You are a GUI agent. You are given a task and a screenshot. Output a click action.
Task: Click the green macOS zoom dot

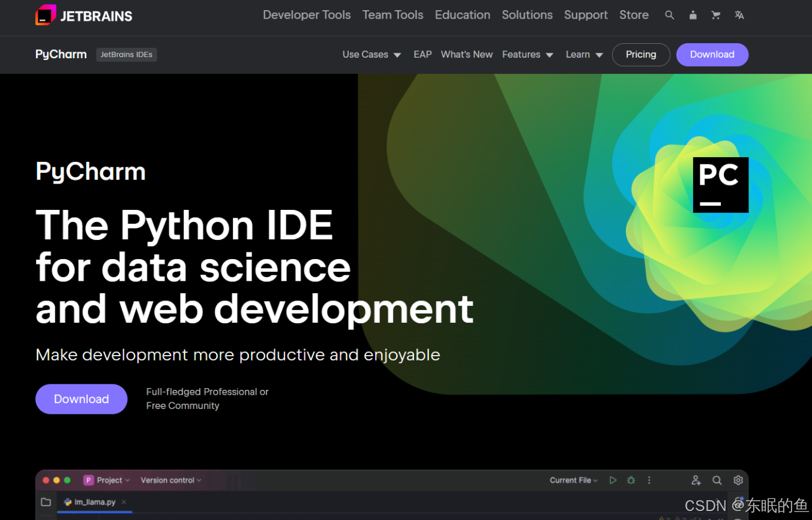point(67,480)
